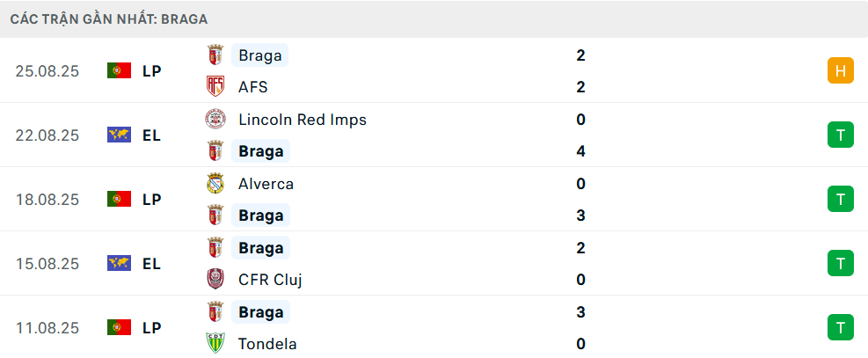The image size is (868, 358).
Task: Click green T badge for Tondela match
Action: click(840, 328)
